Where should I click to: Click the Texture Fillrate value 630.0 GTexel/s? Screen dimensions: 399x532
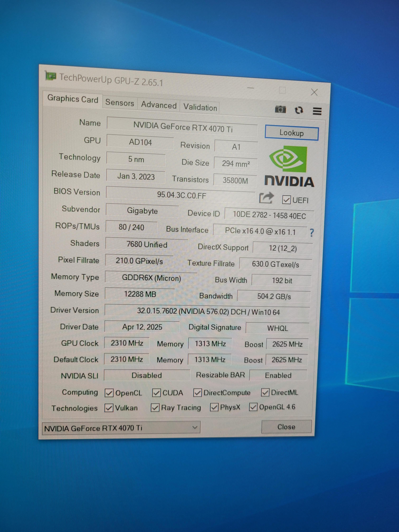point(276,264)
